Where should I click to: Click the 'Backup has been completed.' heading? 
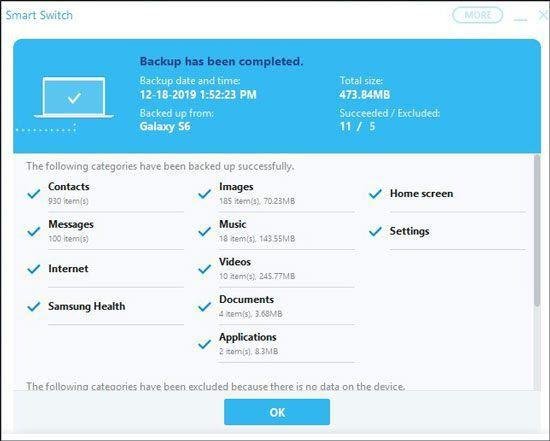[x=221, y=61]
